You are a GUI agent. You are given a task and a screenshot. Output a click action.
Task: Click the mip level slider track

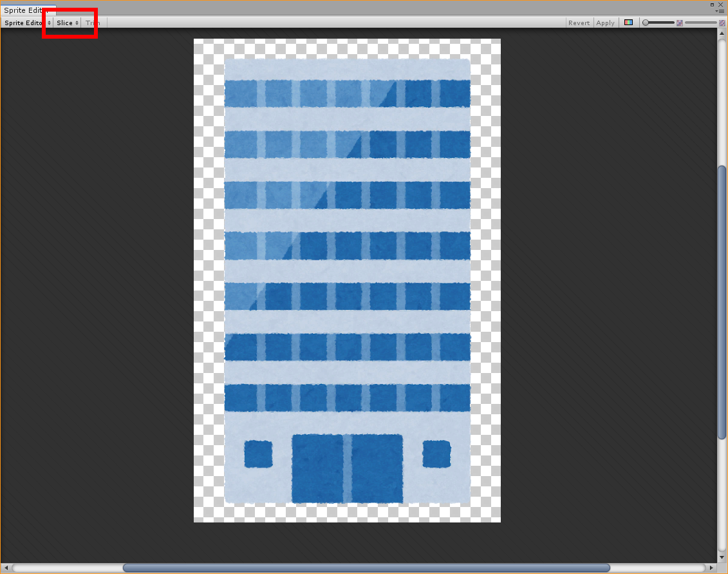700,23
